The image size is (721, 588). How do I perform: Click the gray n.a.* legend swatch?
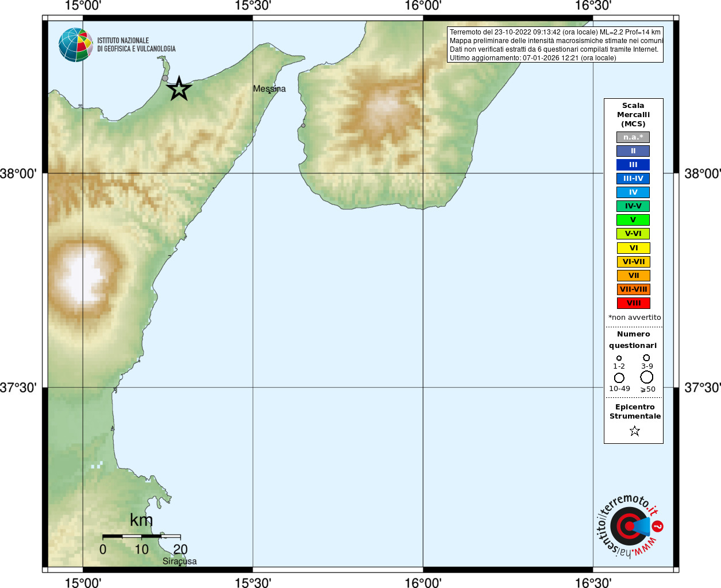click(x=633, y=137)
